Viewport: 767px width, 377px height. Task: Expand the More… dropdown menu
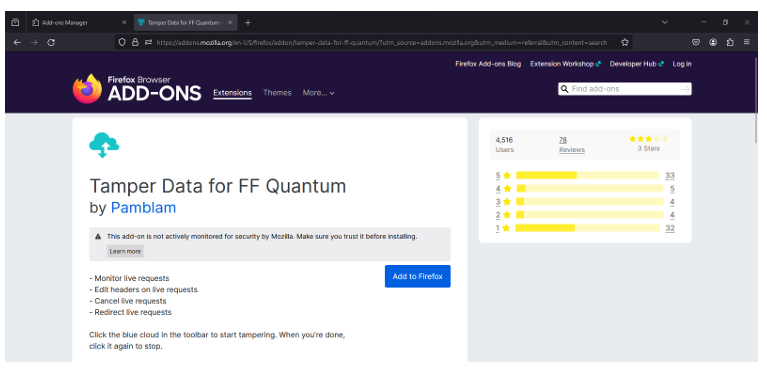click(318, 93)
